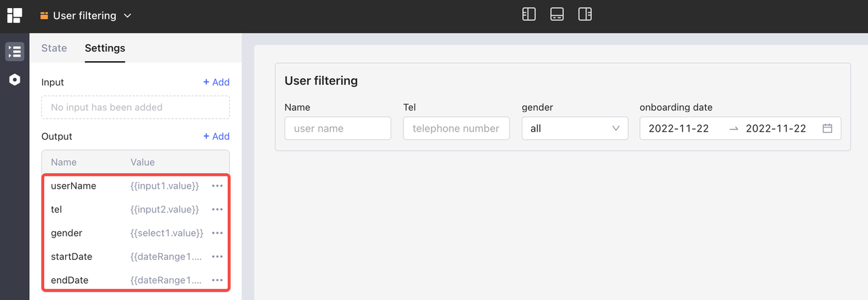Add a new Input
This screenshot has width=868, height=300.
216,82
